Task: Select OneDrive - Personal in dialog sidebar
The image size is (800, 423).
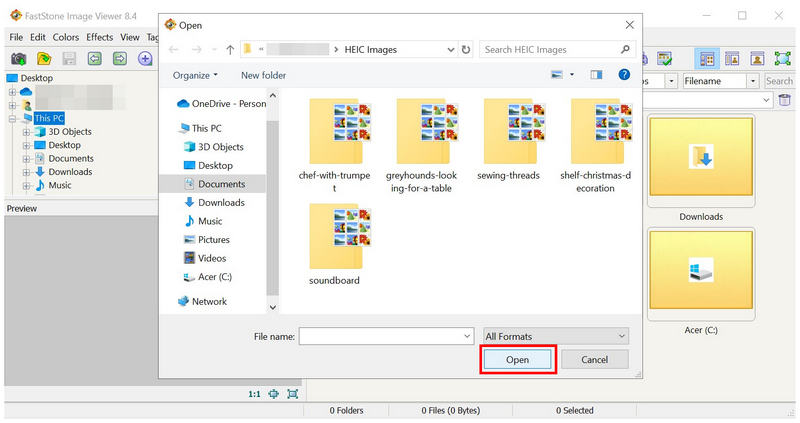Action: coord(222,104)
